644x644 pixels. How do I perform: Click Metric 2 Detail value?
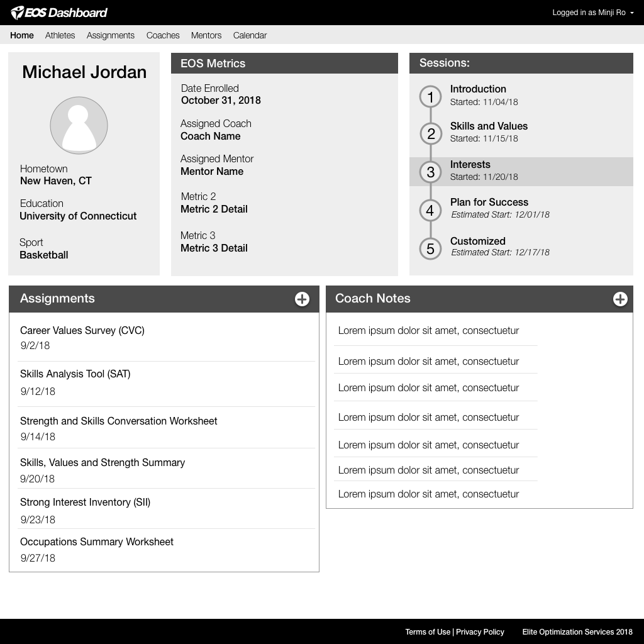(214, 209)
